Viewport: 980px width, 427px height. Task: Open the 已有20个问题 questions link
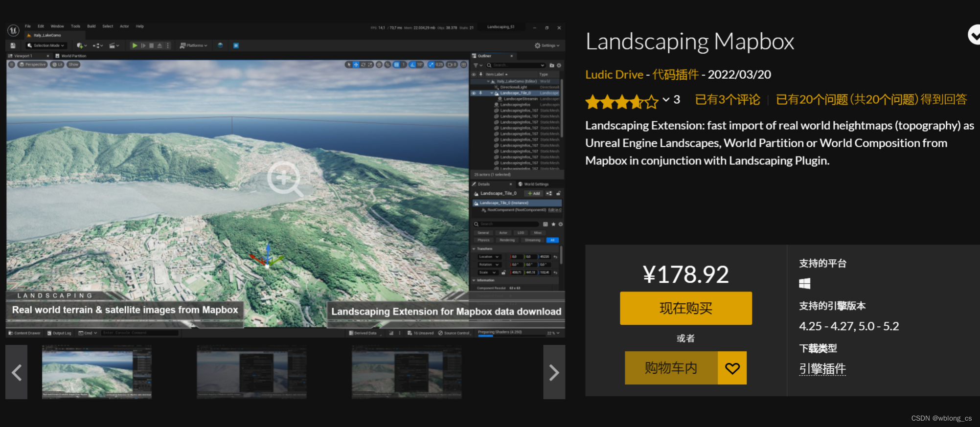pyautogui.click(x=871, y=100)
